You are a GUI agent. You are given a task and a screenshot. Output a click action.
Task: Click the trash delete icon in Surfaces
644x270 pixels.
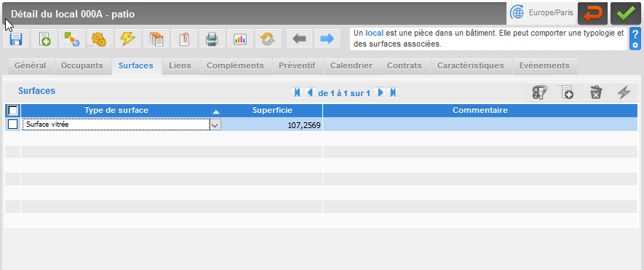pyautogui.click(x=596, y=92)
